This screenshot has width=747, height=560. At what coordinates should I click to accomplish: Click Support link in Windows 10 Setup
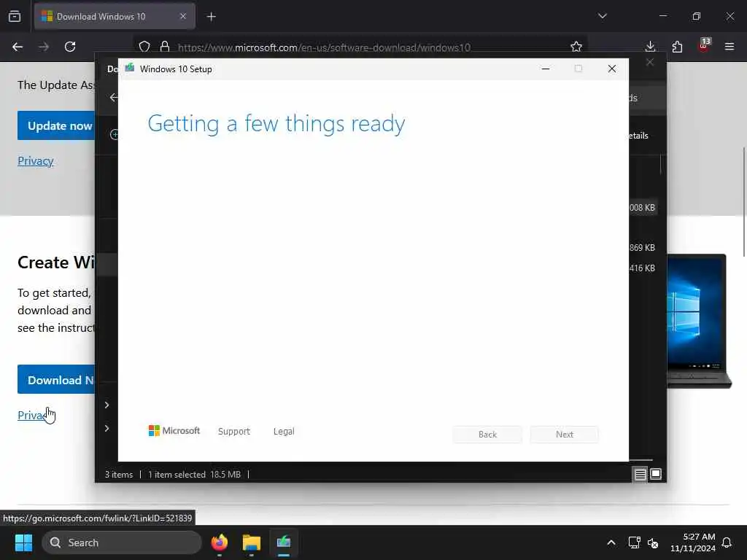click(234, 432)
